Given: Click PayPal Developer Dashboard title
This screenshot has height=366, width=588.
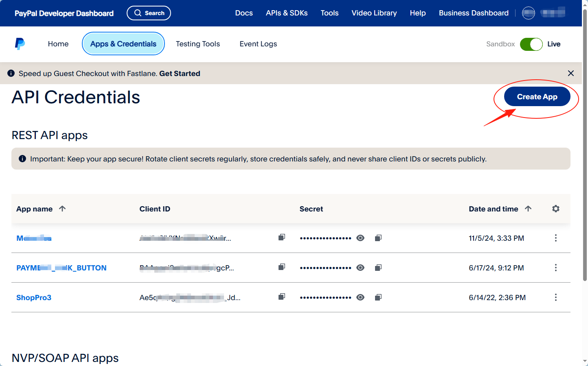Looking at the screenshot, I should [64, 13].
